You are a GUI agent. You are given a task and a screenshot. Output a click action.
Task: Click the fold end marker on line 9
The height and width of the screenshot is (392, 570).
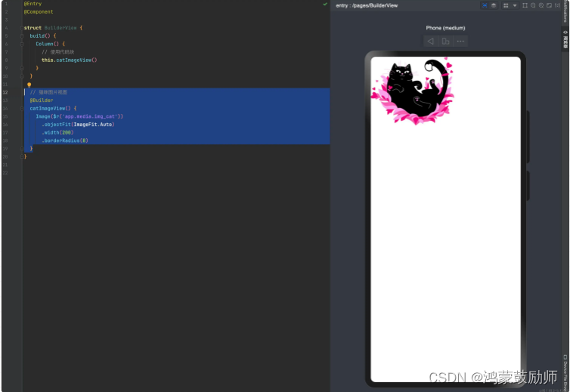click(21, 68)
